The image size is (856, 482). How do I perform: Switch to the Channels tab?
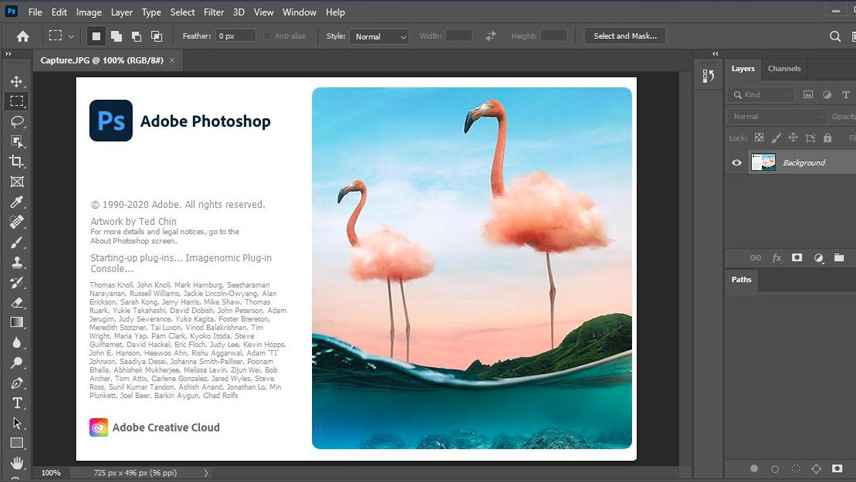[x=784, y=69]
